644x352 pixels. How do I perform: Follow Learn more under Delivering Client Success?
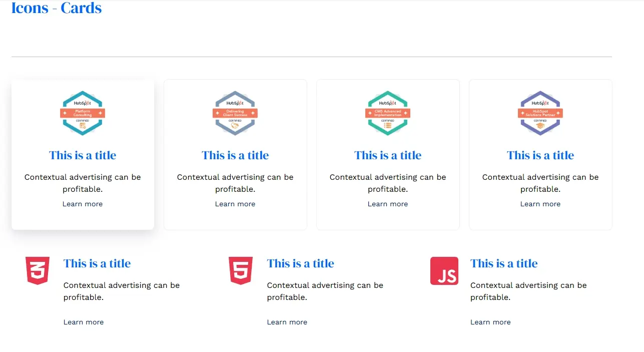point(235,204)
